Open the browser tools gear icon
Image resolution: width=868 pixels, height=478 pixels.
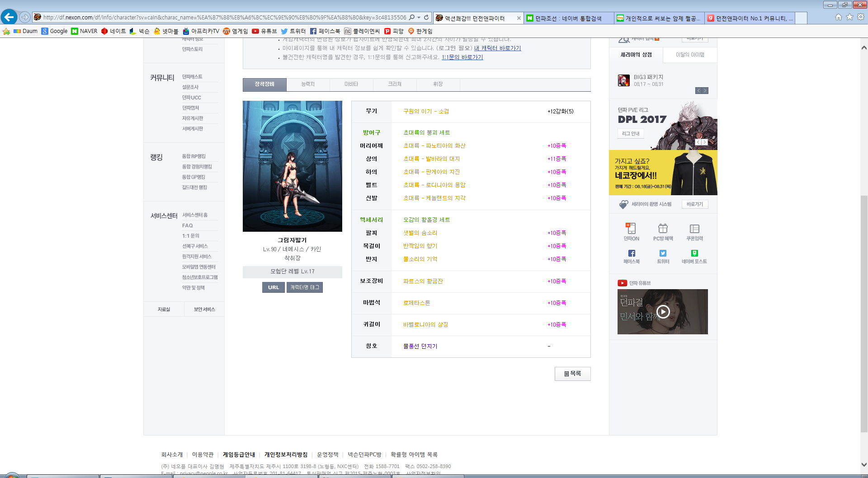click(861, 17)
